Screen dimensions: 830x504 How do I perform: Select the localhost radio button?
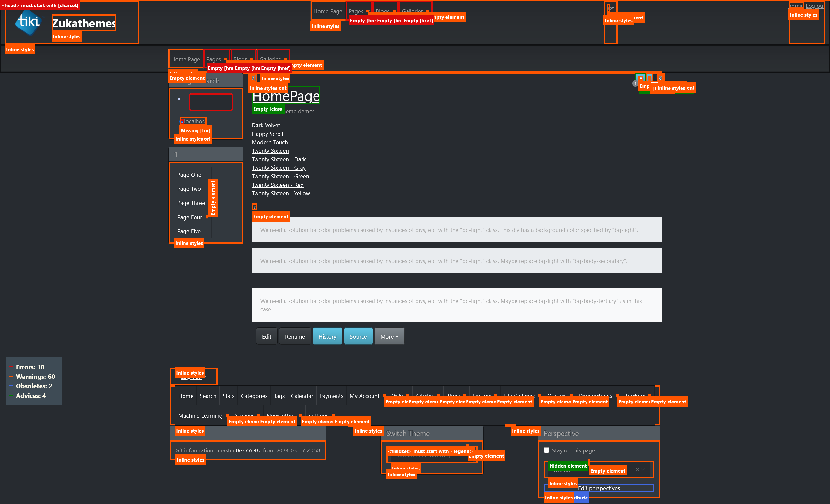coord(182,121)
